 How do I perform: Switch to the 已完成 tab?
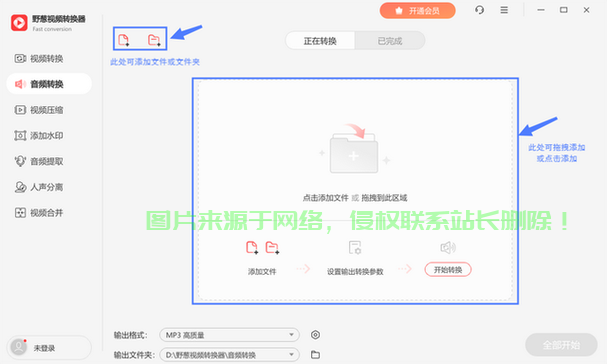390,41
